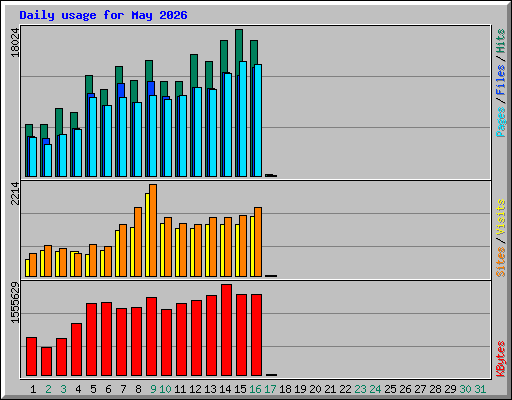Click day 20 on the x-axis
Viewport: 512px width, 400px height.
click(315, 389)
